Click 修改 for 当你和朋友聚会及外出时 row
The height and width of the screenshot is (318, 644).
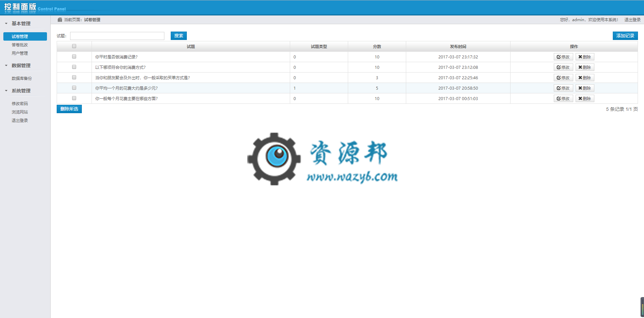[x=563, y=78]
